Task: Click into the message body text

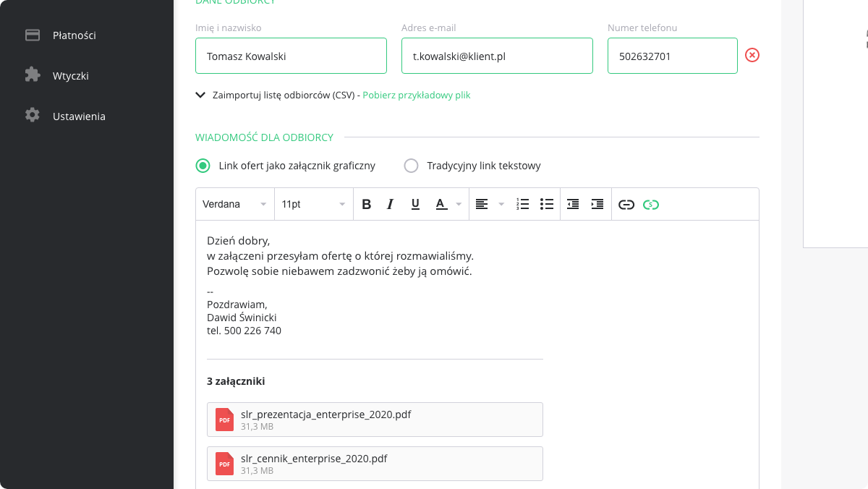Action: pyautogui.click(x=340, y=256)
